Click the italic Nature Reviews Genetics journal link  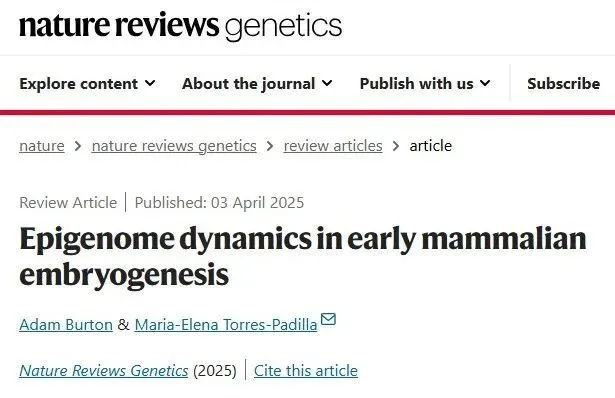(x=104, y=371)
